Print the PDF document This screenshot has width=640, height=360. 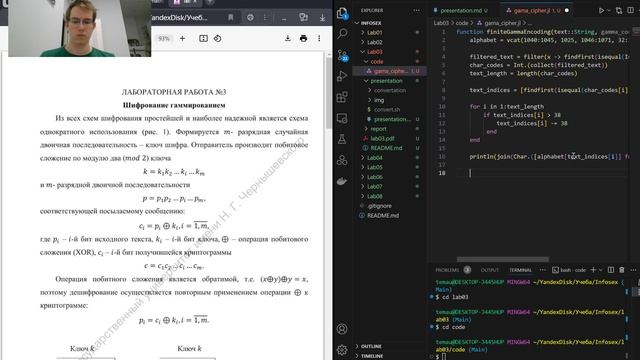point(303,38)
